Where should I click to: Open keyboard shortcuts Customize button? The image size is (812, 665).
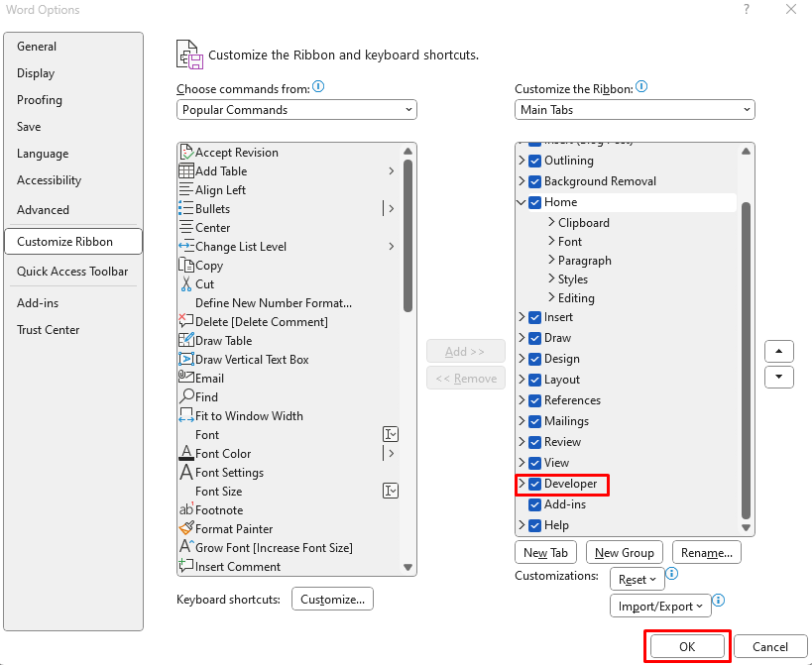(x=332, y=600)
